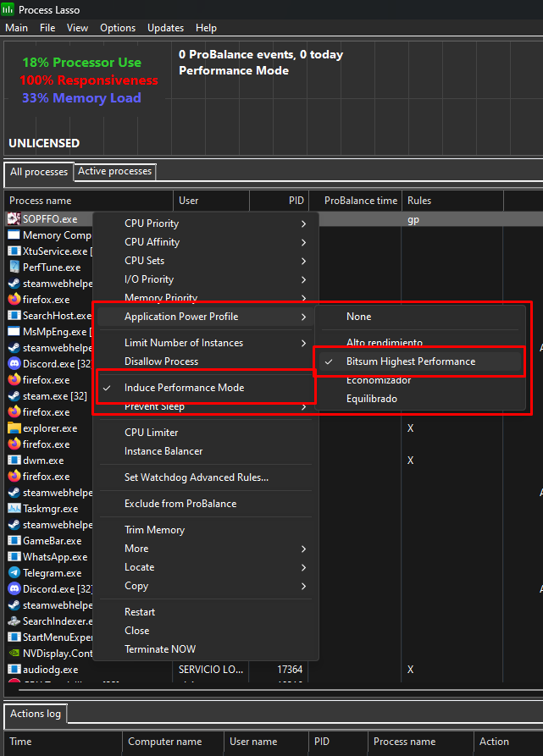
Task: Expand the Application Power Profile submenu
Action: tap(206, 317)
